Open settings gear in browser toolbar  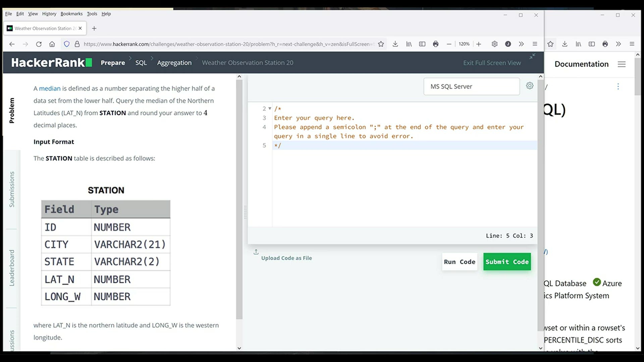pyautogui.click(x=494, y=44)
